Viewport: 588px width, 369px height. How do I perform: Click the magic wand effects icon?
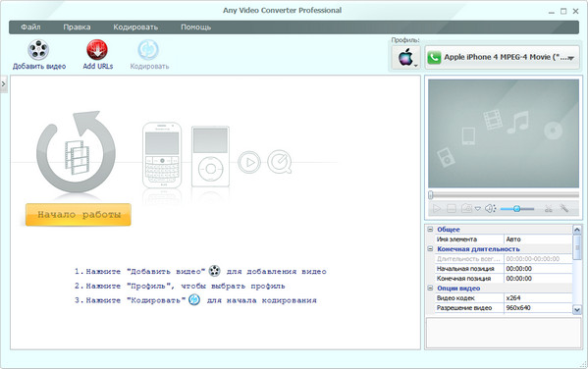[x=563, y=208]
